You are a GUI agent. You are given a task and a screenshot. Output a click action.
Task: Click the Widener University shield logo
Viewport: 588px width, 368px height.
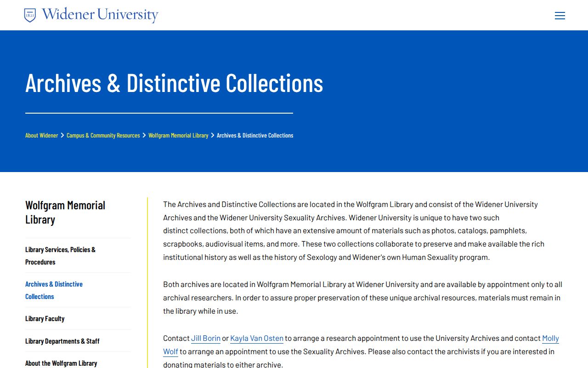30,15
